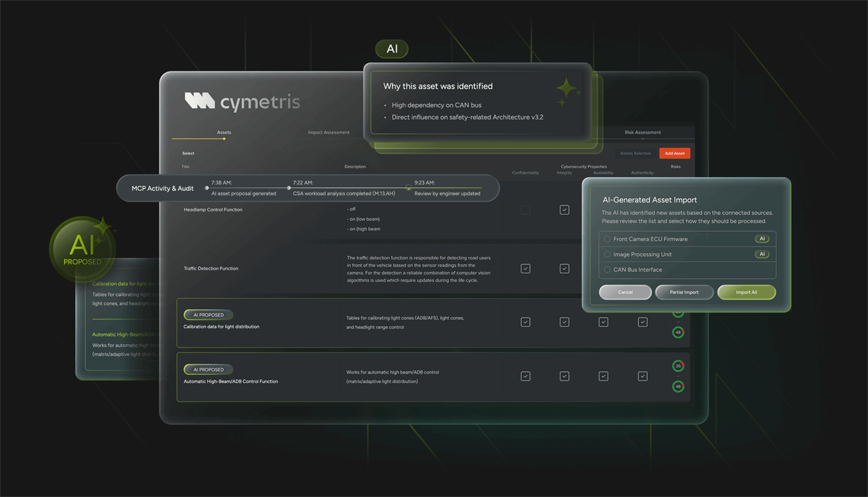Click the 9:23 AM audit timeline marker
868x497 pixels.
coord(408,188)
